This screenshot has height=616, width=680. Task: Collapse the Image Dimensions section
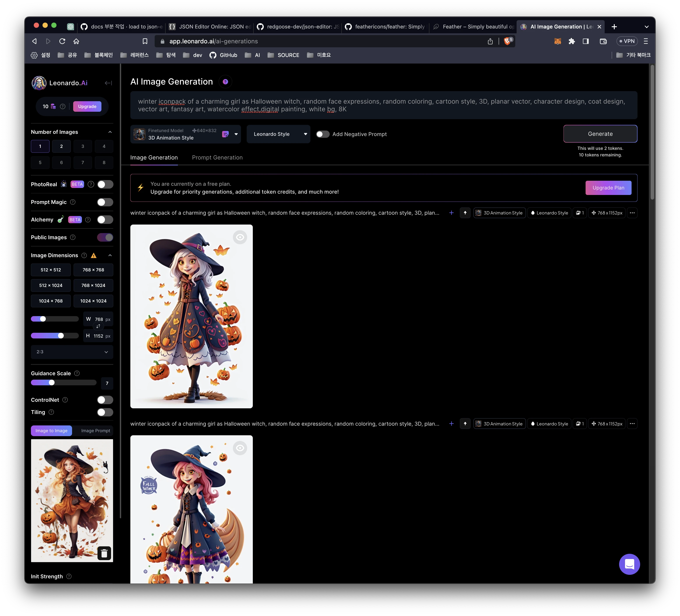[x=110, y=255]
